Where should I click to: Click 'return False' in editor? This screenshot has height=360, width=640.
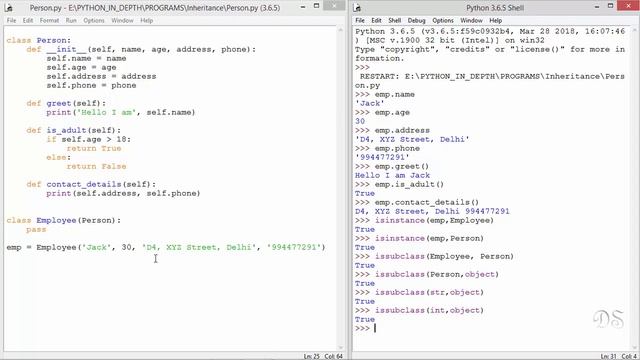[96, 166]
